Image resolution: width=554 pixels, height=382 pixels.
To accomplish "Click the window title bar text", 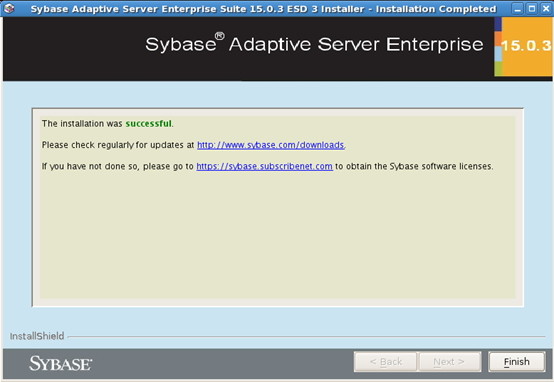I will [x=263, y=9].
